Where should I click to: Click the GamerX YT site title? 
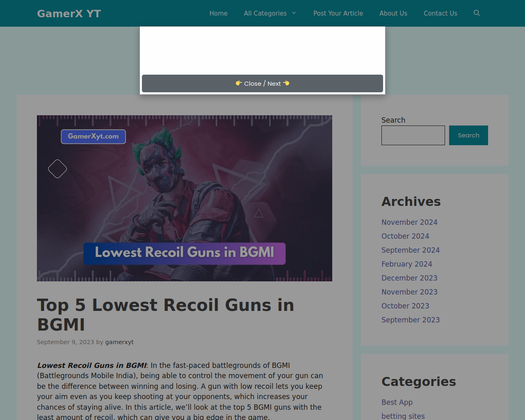69,14
